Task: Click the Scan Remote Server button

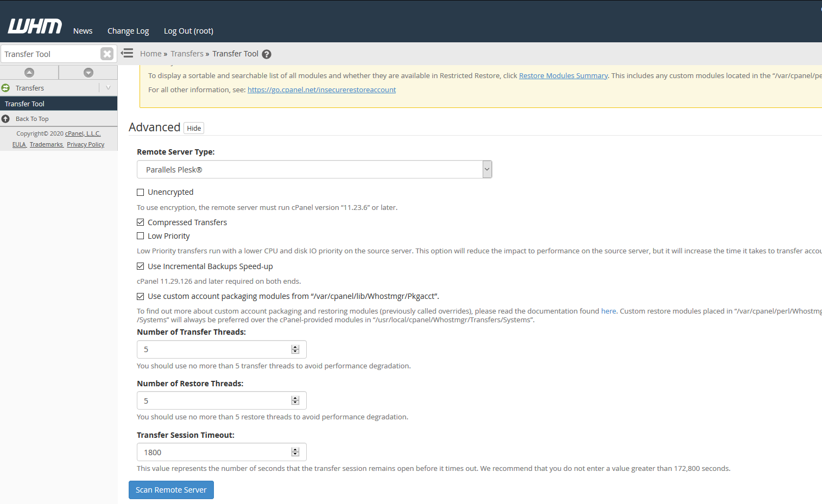Action: coord(171,490)
